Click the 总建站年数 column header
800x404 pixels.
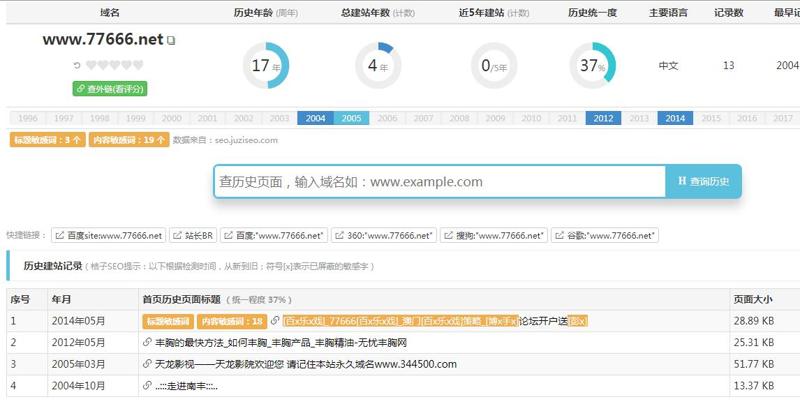(378, 13)
